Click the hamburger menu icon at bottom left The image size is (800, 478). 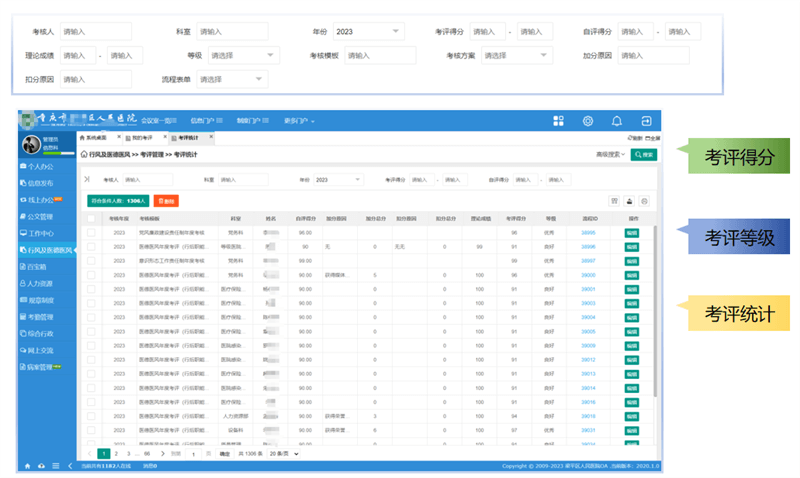pos(53,466)
